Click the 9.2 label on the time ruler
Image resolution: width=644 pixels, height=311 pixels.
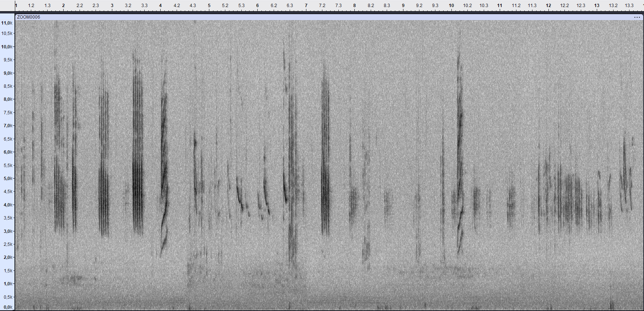pyautogui.click(x=419, y=6)
